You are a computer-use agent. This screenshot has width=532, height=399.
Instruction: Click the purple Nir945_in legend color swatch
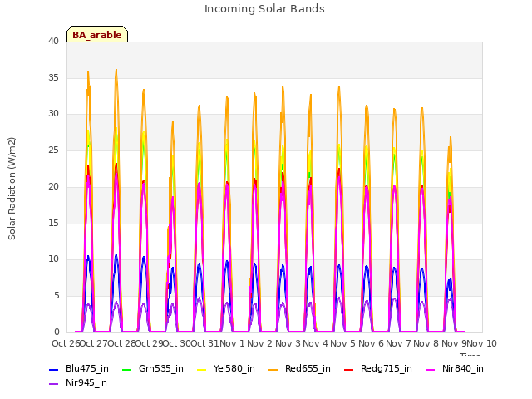click(x=54, y=384)
